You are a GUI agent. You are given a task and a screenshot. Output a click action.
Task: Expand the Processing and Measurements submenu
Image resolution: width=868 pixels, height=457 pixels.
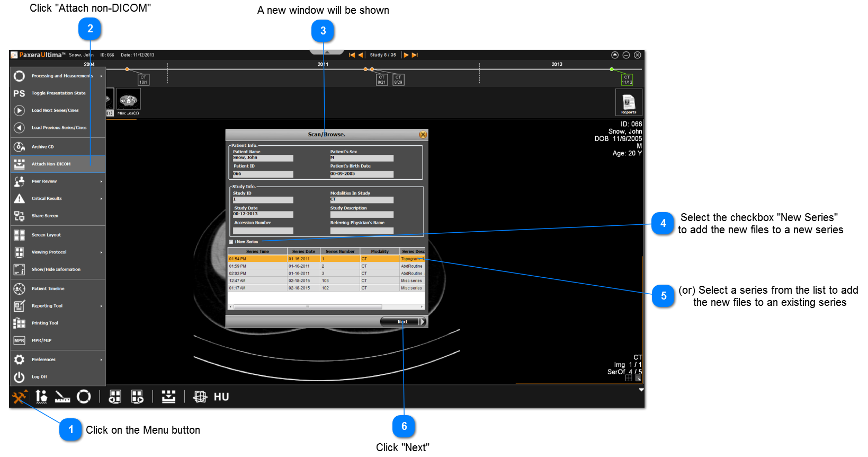coord(101,76)
